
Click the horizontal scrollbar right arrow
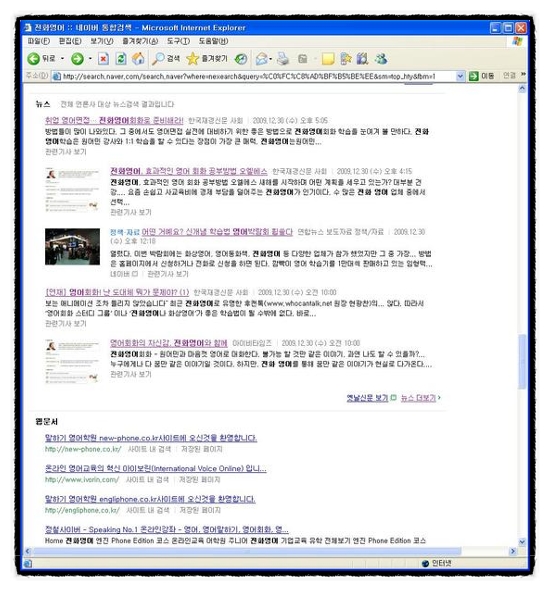click(x=513, y=551)
